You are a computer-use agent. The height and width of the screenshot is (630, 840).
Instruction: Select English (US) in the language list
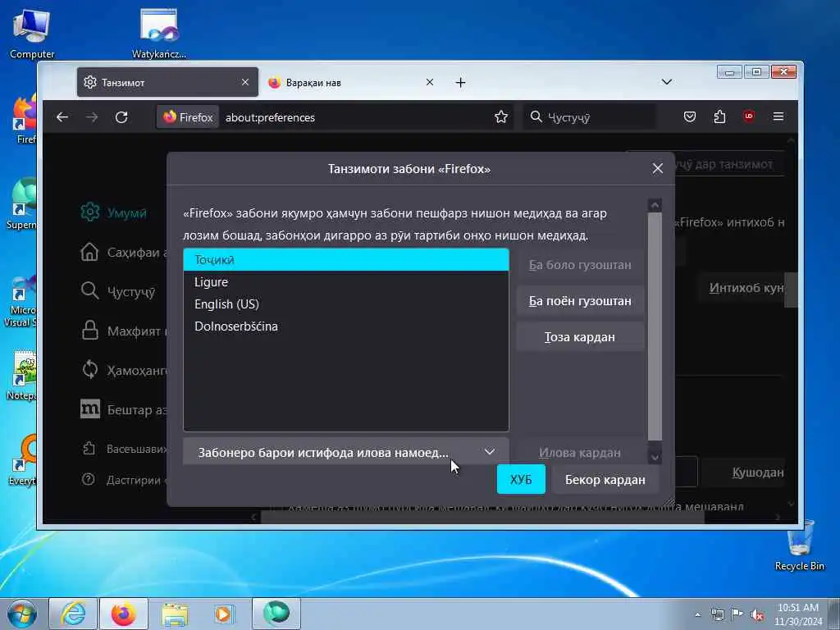tap(346, 304)
